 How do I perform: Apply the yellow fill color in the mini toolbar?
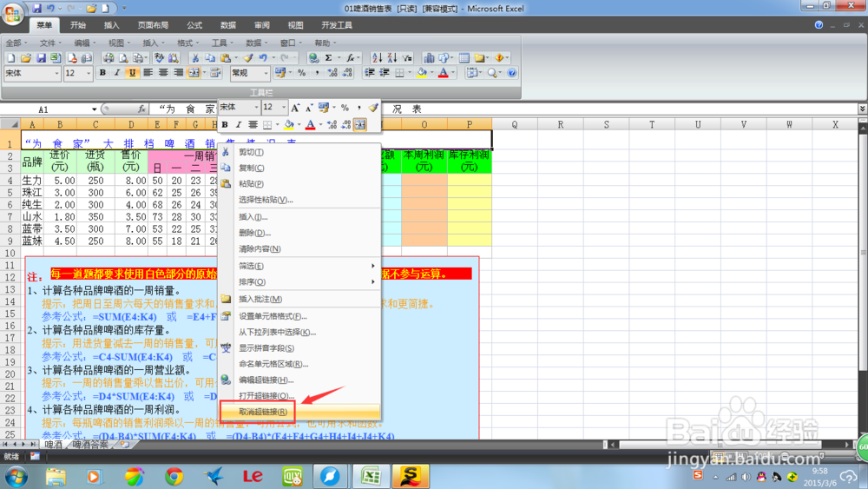point(288,124)
